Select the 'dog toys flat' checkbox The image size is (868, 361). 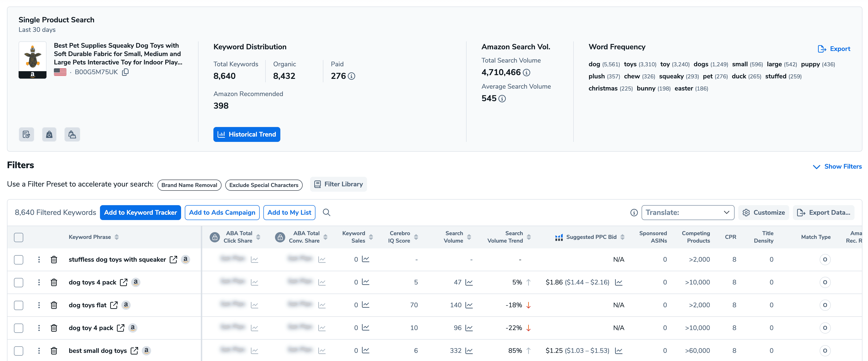[19, 305]
